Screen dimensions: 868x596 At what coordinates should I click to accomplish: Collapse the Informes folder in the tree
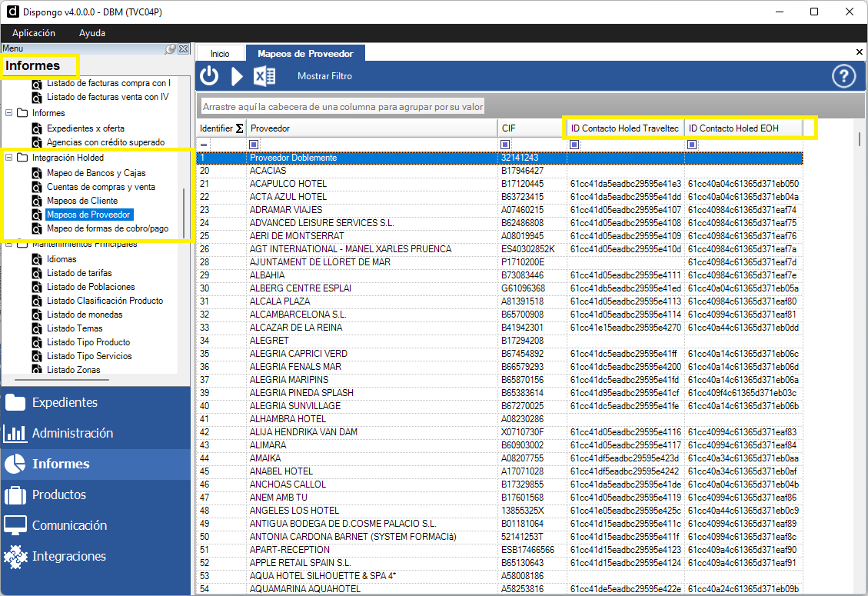pos(10,113)
